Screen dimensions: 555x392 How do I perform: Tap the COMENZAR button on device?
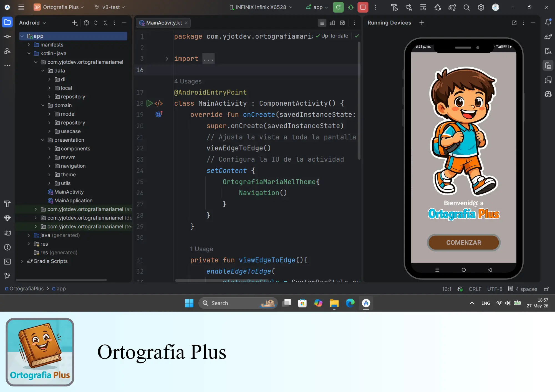[x=463, y=243]
